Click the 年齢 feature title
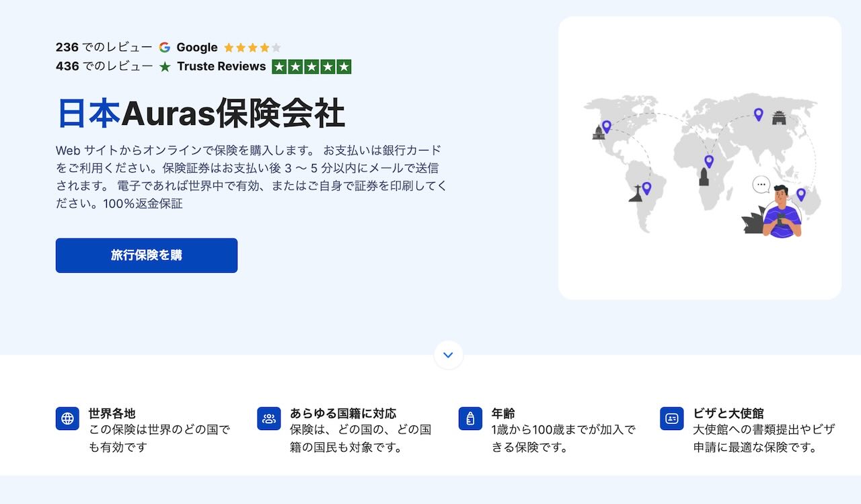The image size is (861, 504). coord(503,413)
